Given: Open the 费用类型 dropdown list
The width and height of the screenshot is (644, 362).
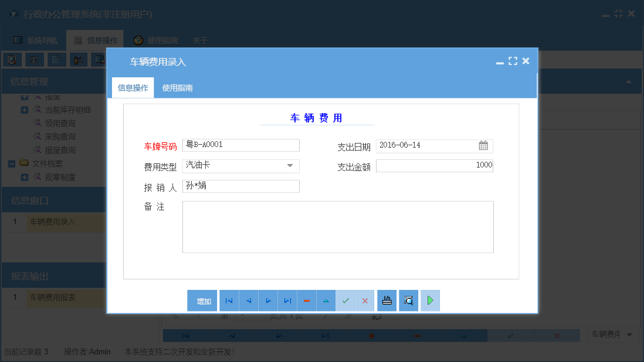Looking at the screenshot, I should pyautogui.click(x=290, y=166).
